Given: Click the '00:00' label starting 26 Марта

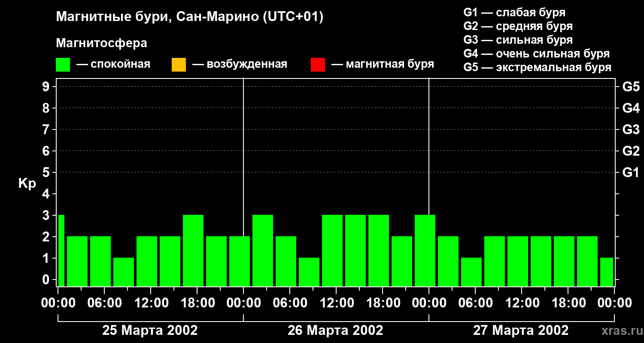Looking at the screenshot, I should tap(243, 303).
